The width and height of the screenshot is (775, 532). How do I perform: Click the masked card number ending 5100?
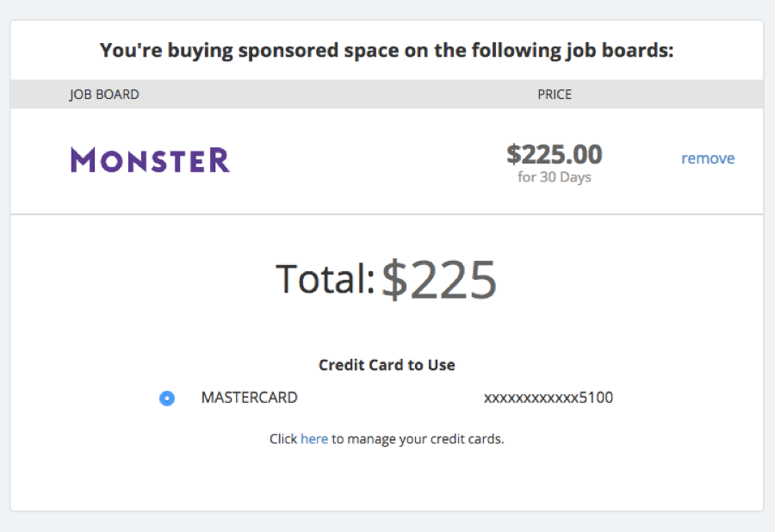[x=549, y=398]
